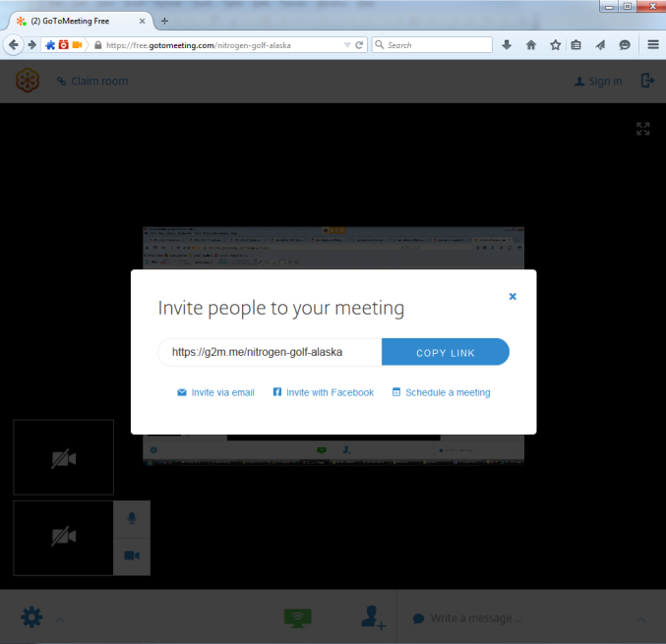Click the GoToMeeting flower logo
Viewport: 666px width, 644px height.
pyautogui.click(x=28, y=81)
